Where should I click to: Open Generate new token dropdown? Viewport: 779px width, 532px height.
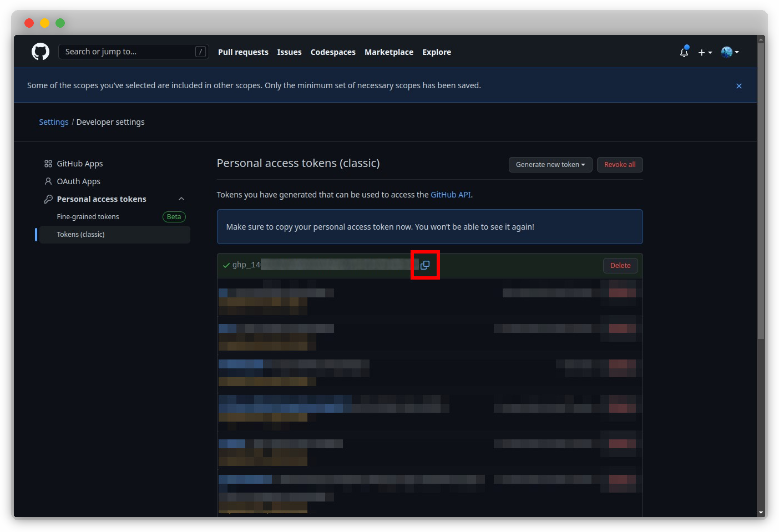(x=550, y=165)
